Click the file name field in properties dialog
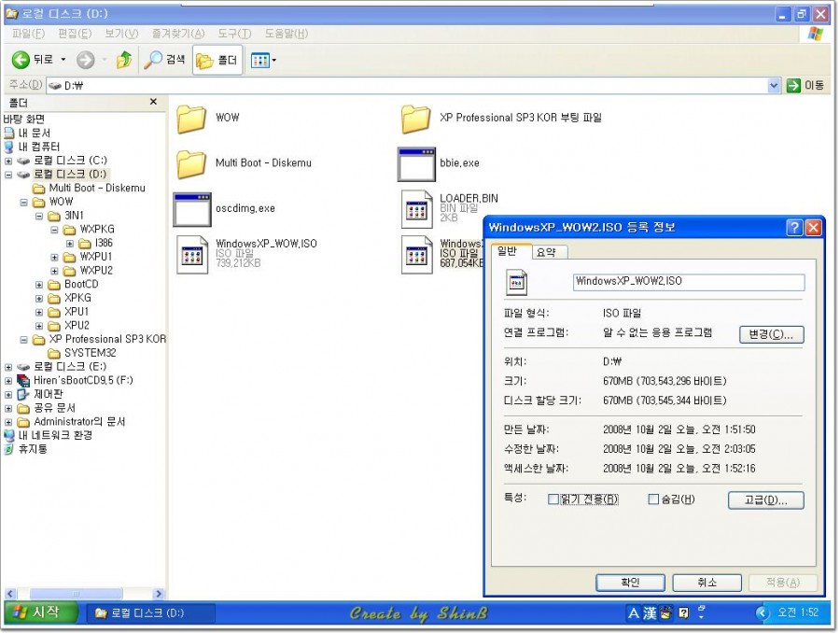Screen dimensions: 840x633 click(689, 281)
